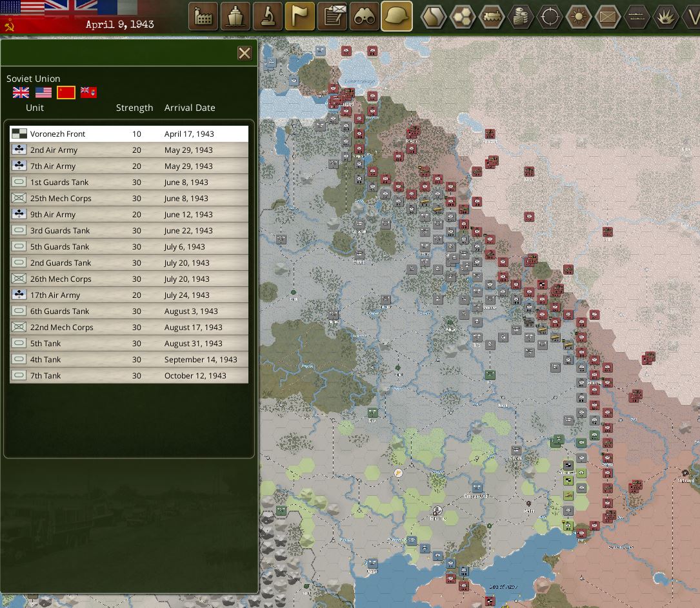Screen dimensions: 700x608
Task: Select the 9th Air Army row
Action: [x=129, y=214]
